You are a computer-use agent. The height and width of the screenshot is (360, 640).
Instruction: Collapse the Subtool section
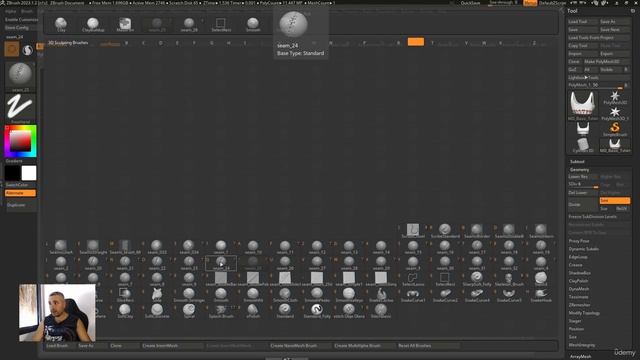pos(577,162)
